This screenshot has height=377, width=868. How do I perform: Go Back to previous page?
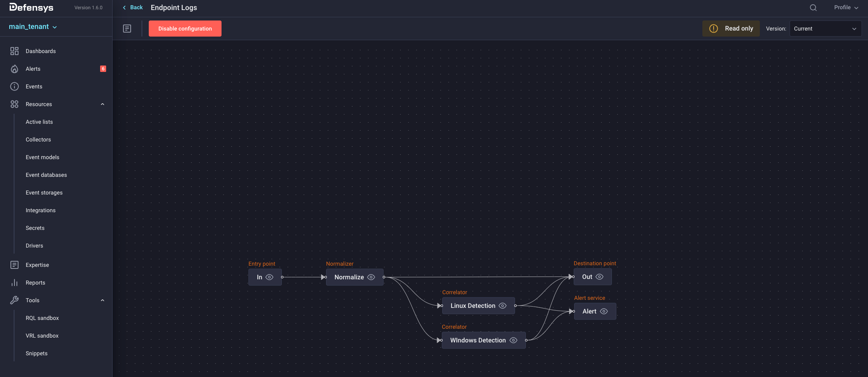[x=133, y=8]
